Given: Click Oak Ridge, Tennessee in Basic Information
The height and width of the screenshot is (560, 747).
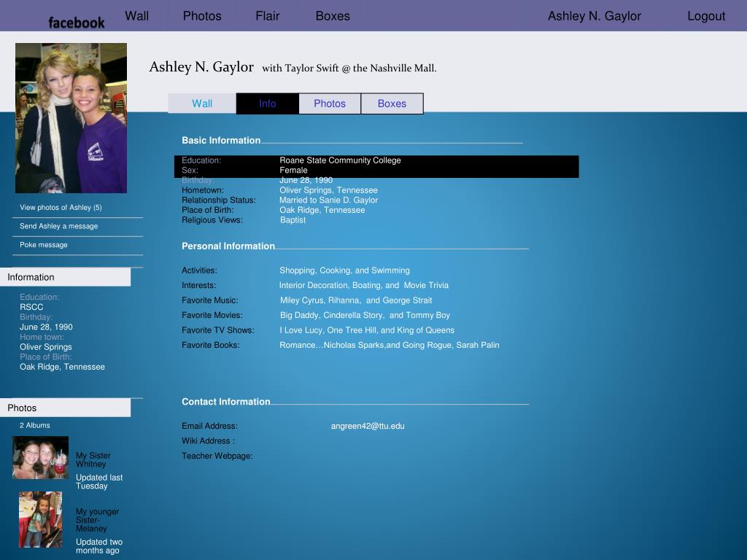Looking at the screenshot, I should pyautogui.click(x=322, y=210).
